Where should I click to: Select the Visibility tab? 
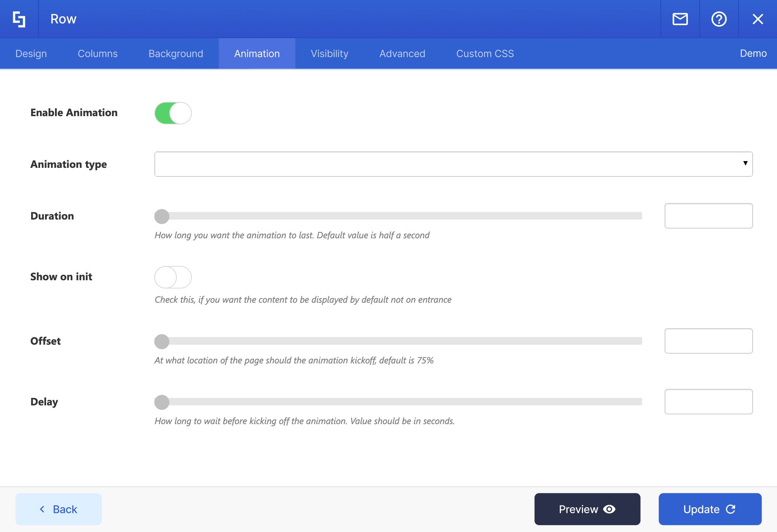click(x=329, y=54)
